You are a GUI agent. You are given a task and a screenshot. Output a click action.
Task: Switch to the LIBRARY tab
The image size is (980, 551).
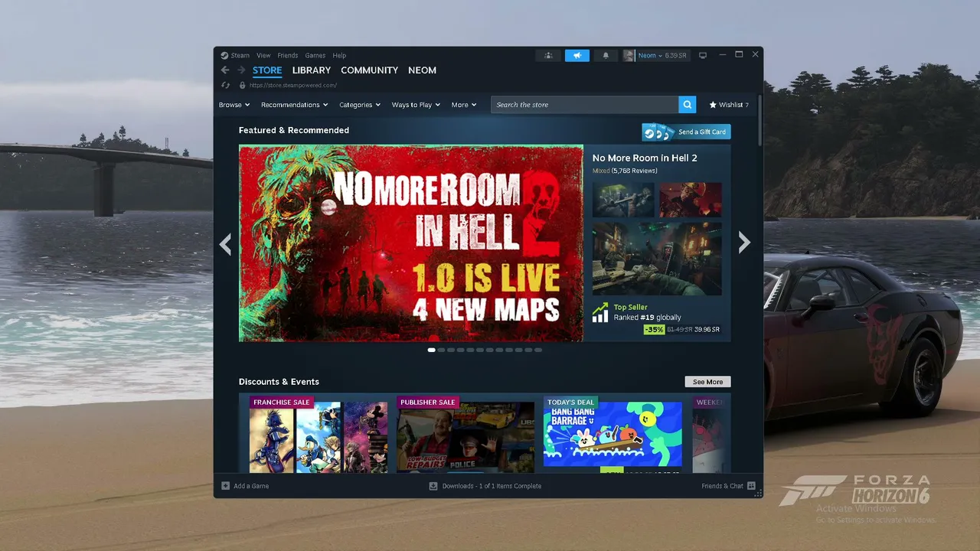pos(312,70)
